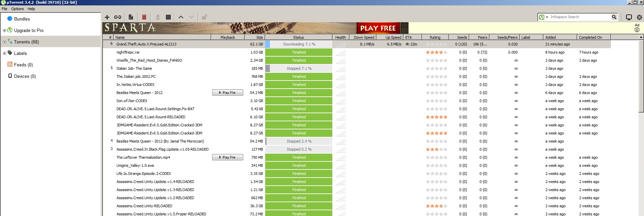Image resolution: width=644 pixels, height=216 pixels.
Task: Click health bars of Grand.Theft.Auto.V row
Action: (x=340, y=44)
